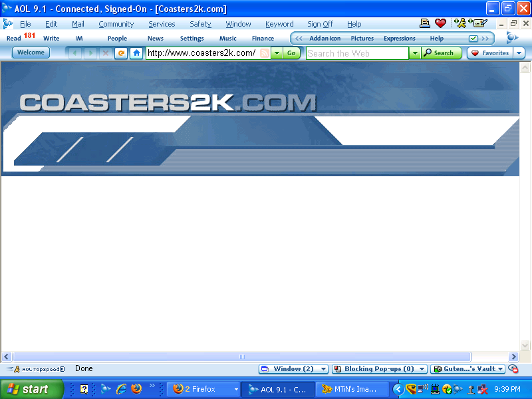
Task: Expand hidden tray icons with the round arrow
Action: (398, 389)
